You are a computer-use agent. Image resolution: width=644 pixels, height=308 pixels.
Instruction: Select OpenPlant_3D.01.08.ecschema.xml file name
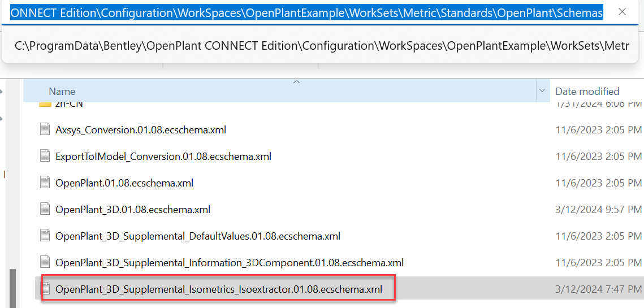click(x=133, y=210)
